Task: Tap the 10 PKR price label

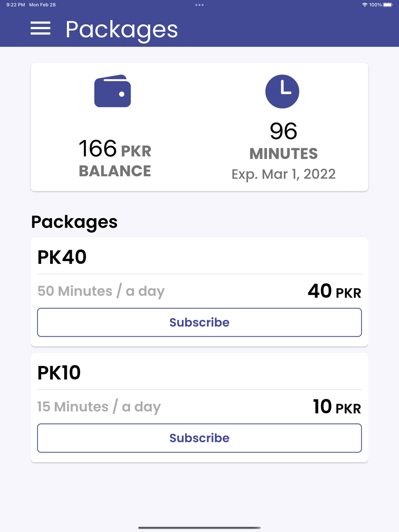Action: click(x=337, y=407)
